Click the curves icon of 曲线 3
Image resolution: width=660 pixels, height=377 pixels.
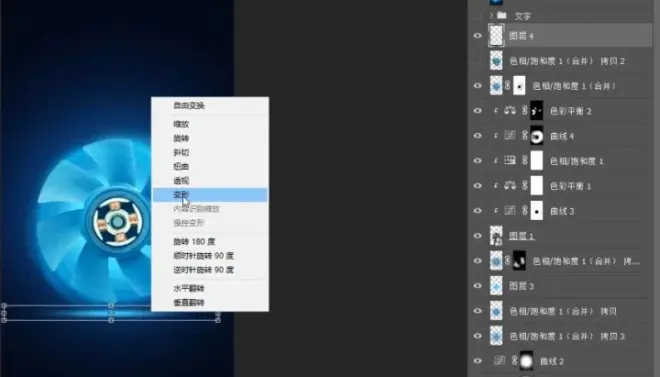point(510,210)
